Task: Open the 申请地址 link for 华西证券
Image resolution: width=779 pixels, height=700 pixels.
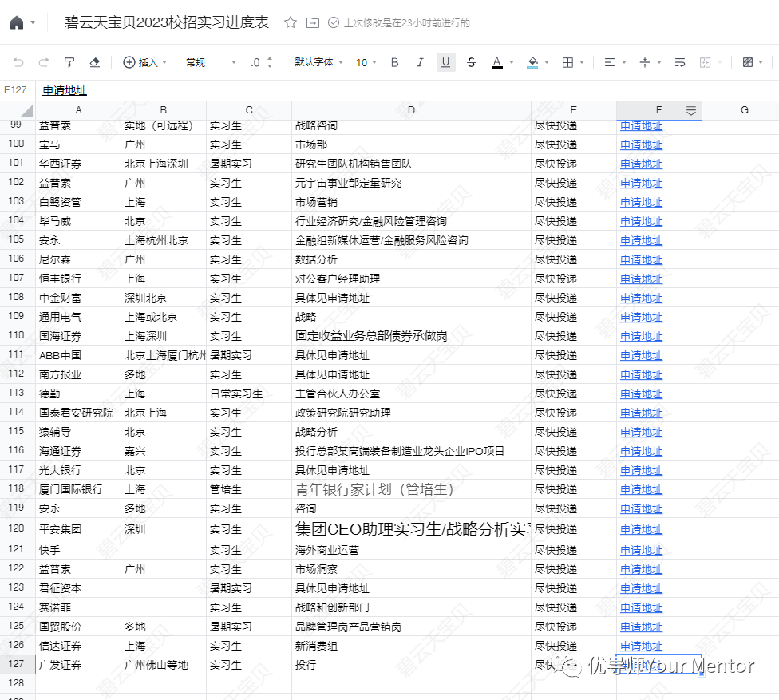Action: click(641, 164)
